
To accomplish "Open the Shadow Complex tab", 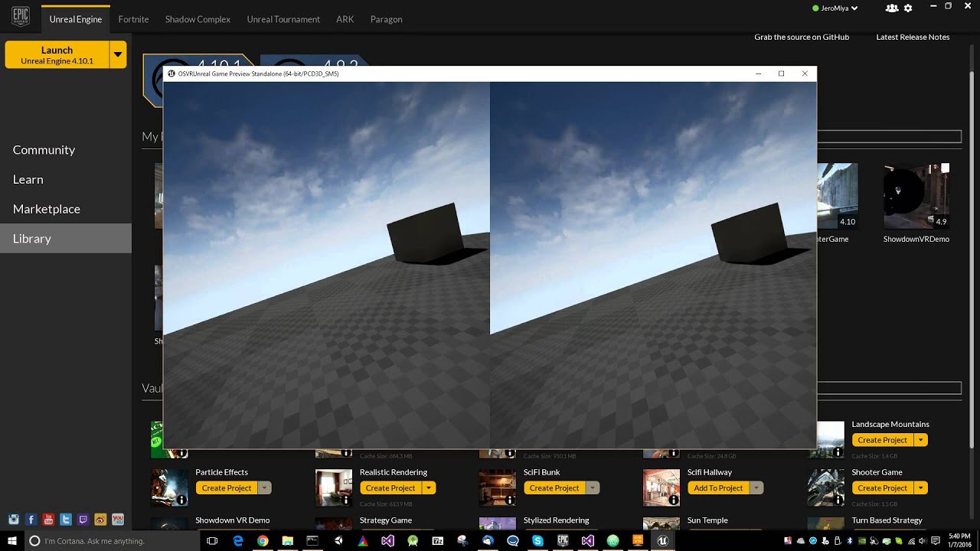I will pos(198,19).
